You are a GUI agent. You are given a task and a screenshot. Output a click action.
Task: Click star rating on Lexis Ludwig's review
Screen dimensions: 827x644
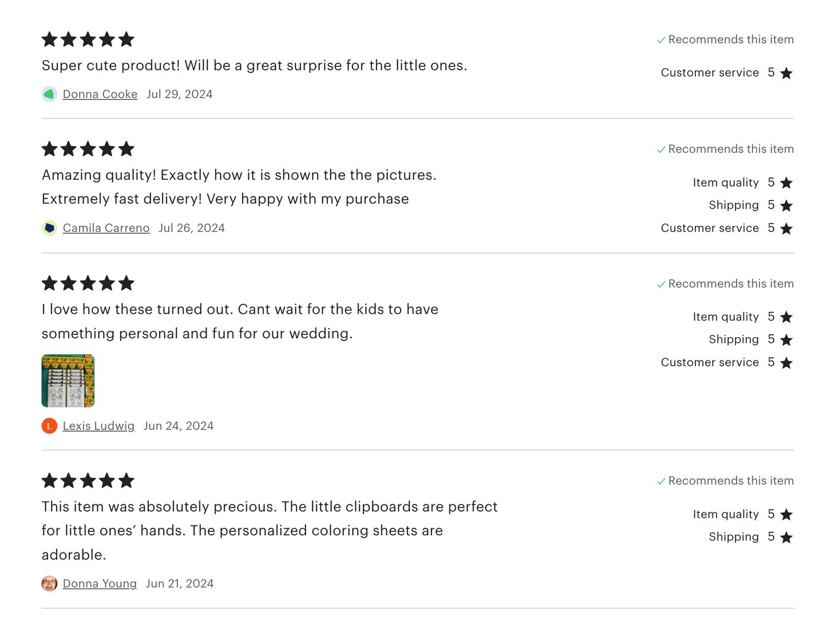(88, 283)
